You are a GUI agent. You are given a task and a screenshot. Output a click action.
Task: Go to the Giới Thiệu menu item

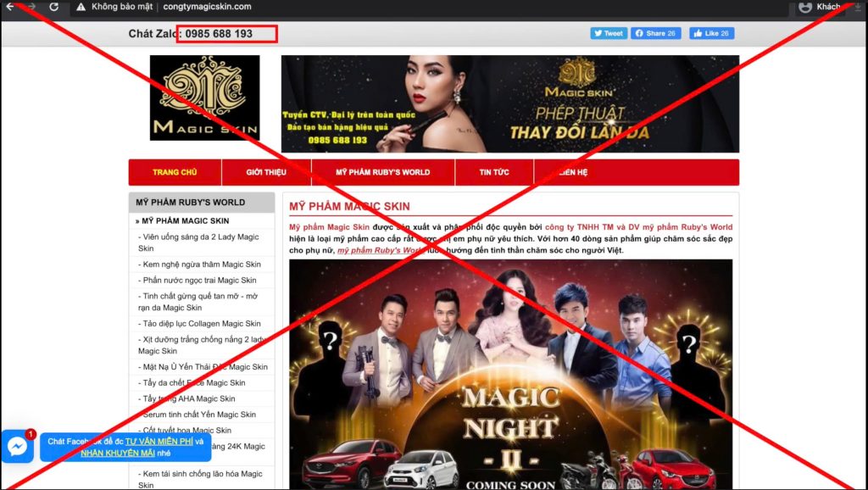[x=266, y=172]
